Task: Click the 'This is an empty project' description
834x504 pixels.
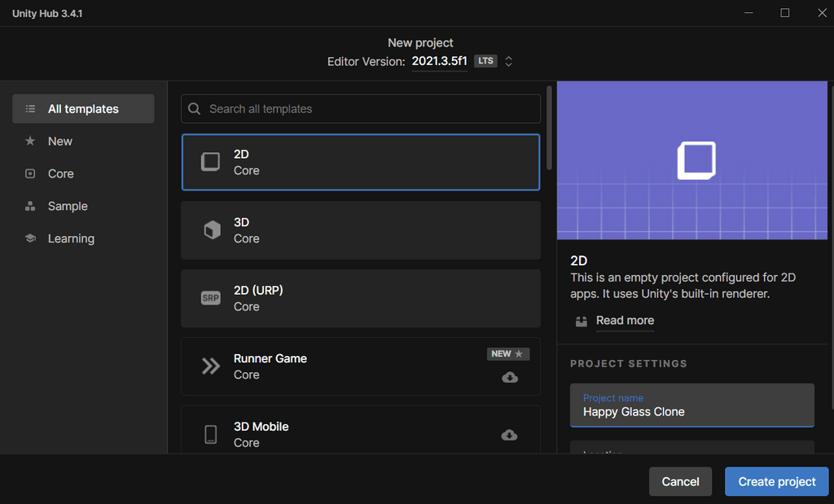Action: tap(683, 286)
